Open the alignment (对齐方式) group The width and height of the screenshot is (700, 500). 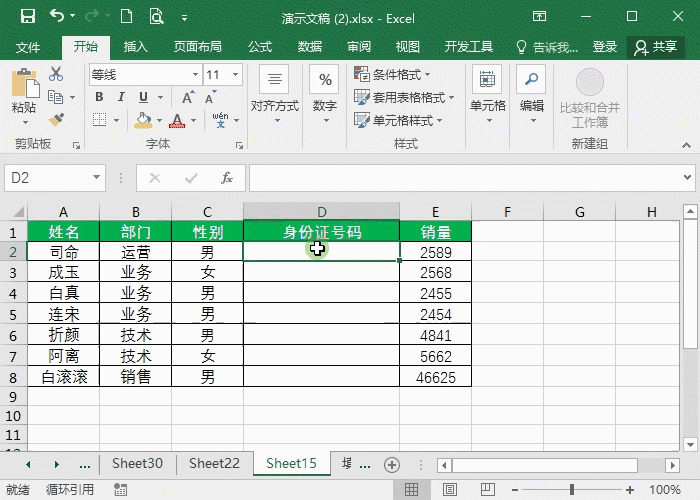point(275,96)
